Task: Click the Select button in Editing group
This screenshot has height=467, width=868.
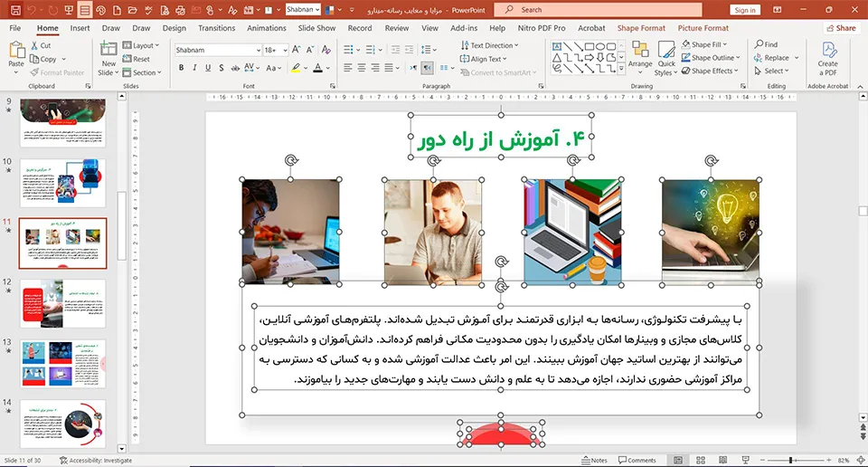Action: pyautogui.click(x=771, y=71)
